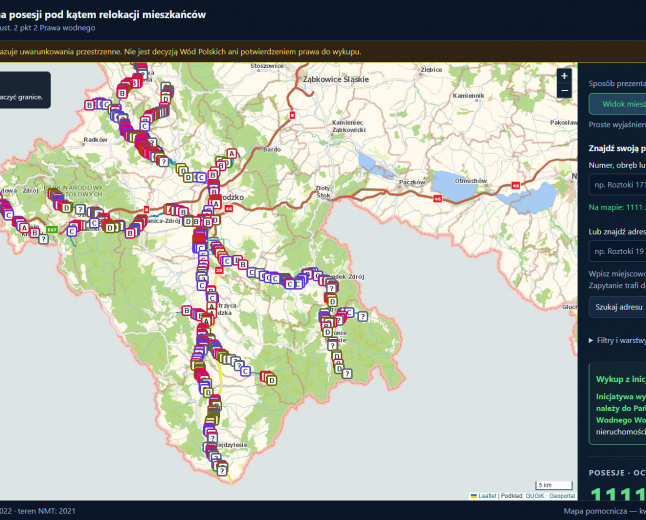
Task: Open the gray ? marker right of Stronie's C marker
Action: [363, 316]
